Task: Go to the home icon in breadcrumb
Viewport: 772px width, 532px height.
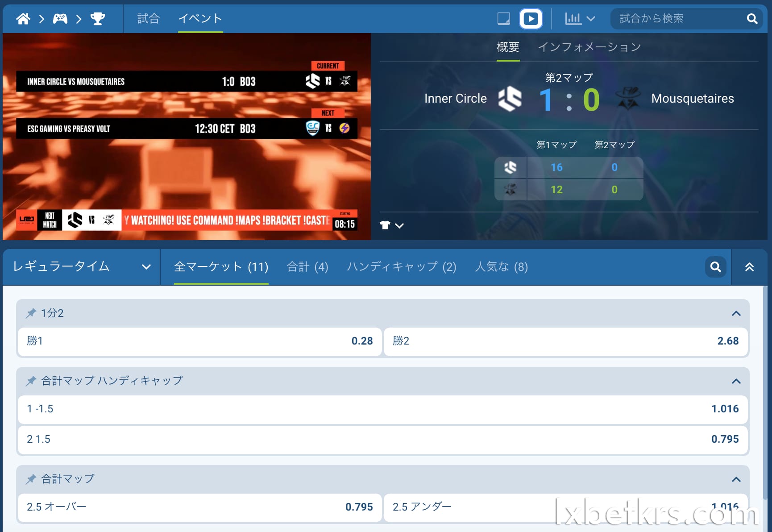Action: 23,19
